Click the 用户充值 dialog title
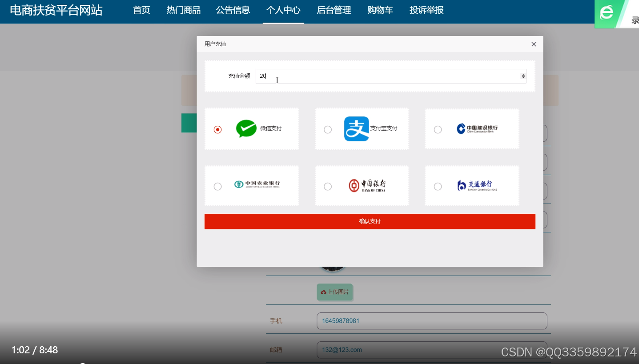This screenshot has width=639, height=364. coord(215,44)
